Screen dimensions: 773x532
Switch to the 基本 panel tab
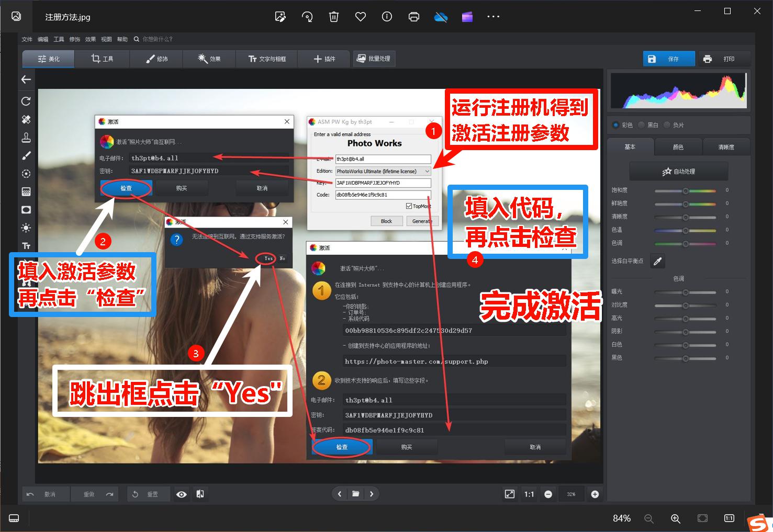630,147
